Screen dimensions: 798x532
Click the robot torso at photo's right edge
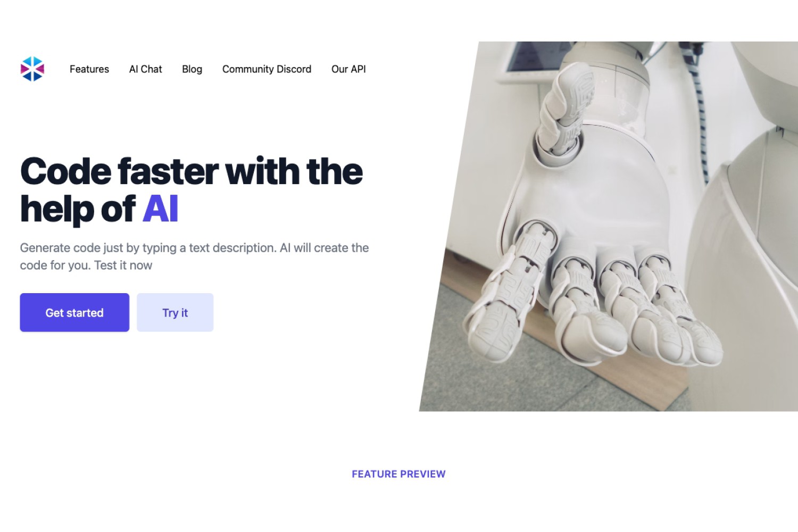coord(755,266)
